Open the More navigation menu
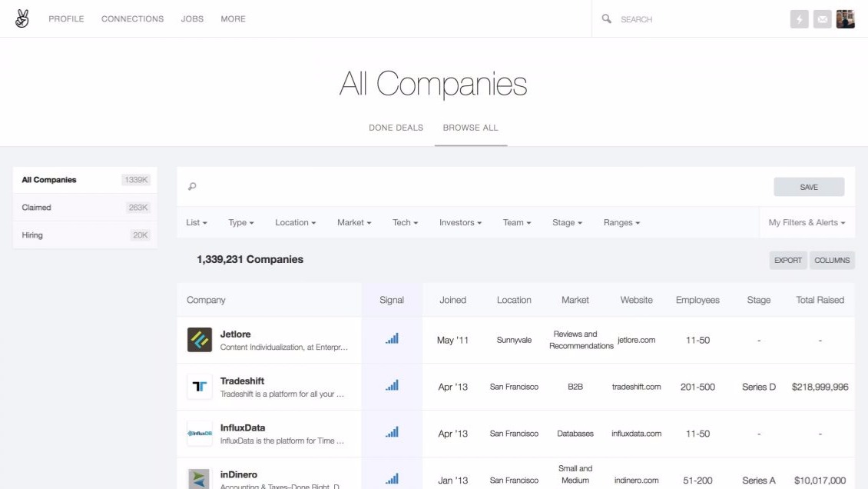 [233, 18]
